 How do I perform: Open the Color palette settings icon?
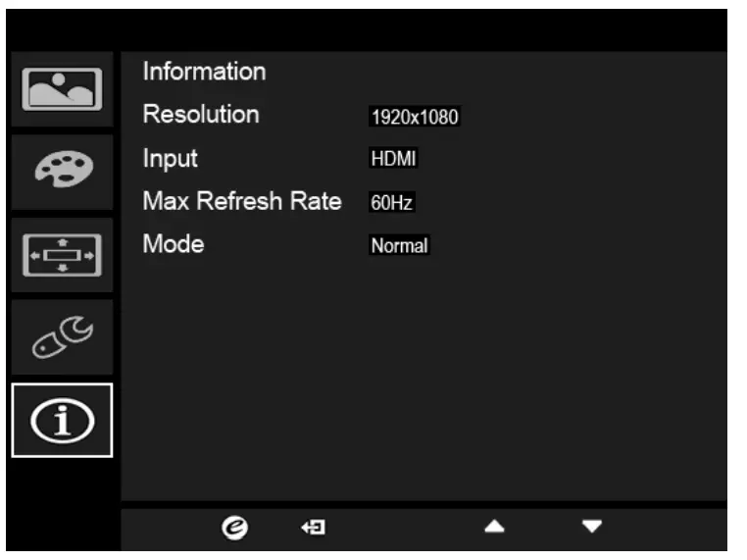click(x=63, y=172)
